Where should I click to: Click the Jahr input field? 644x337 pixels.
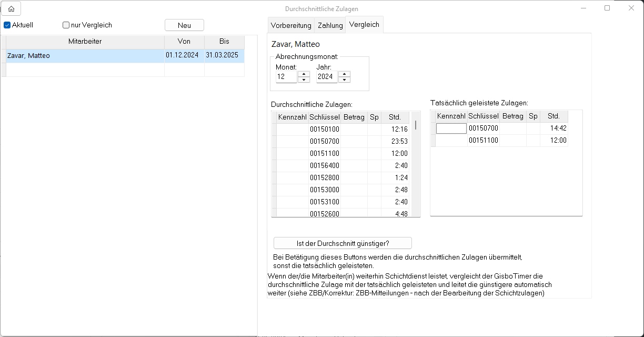pos(327,77)
